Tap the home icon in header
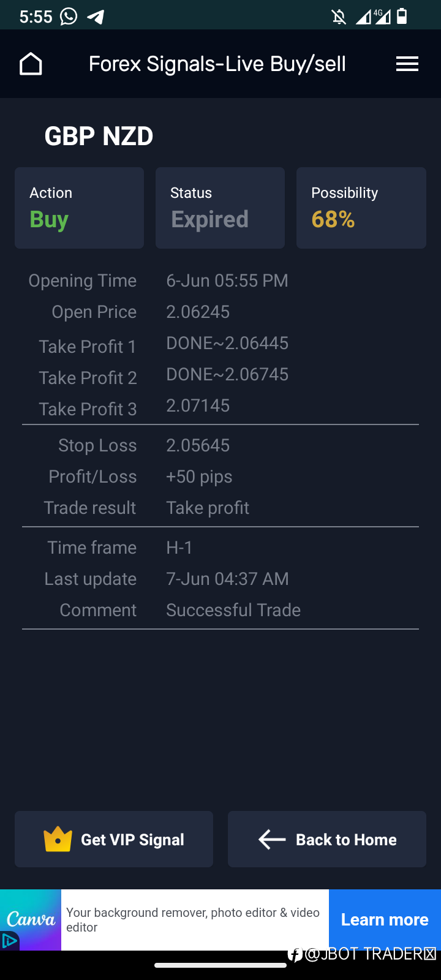 point(31,64)
